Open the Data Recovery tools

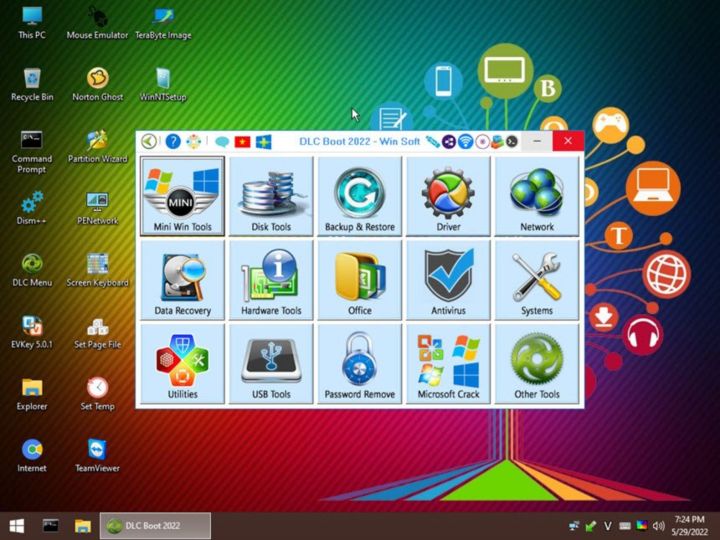pos(182,281)
